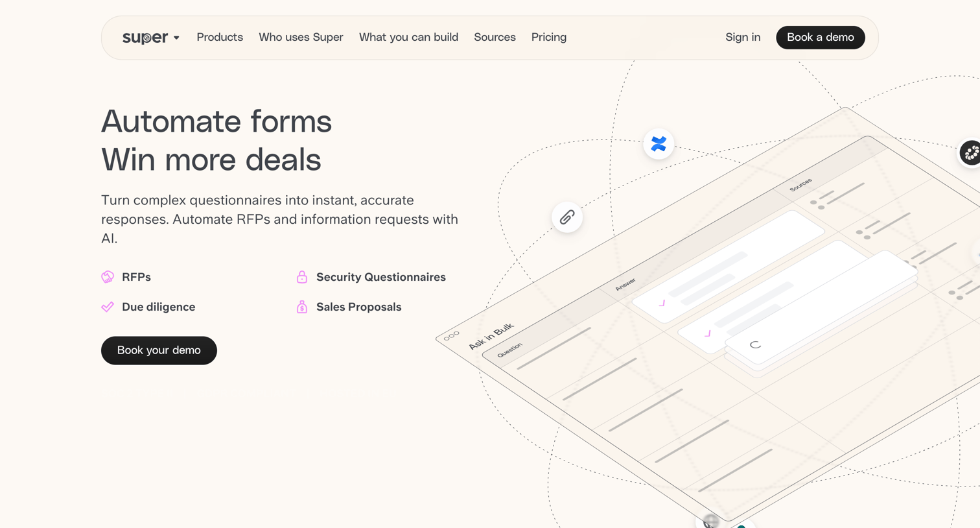Click the Win more deals heading
Image resolution: width=980 pixels, height=528 pixels.
(x=211, y=160)
